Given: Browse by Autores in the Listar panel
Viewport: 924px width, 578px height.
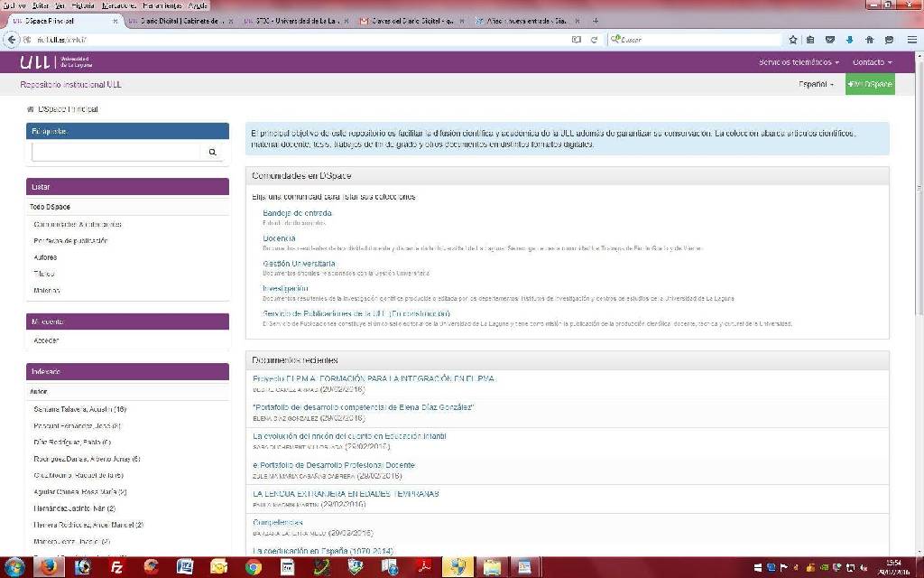Looking at the screenshot, I should coord(45,257).
